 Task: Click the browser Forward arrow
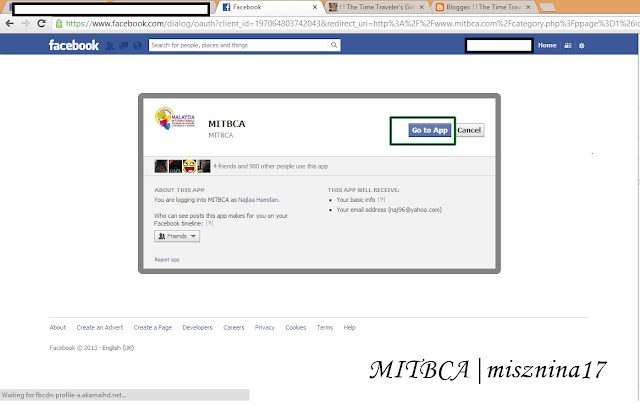tap(25, 24)
